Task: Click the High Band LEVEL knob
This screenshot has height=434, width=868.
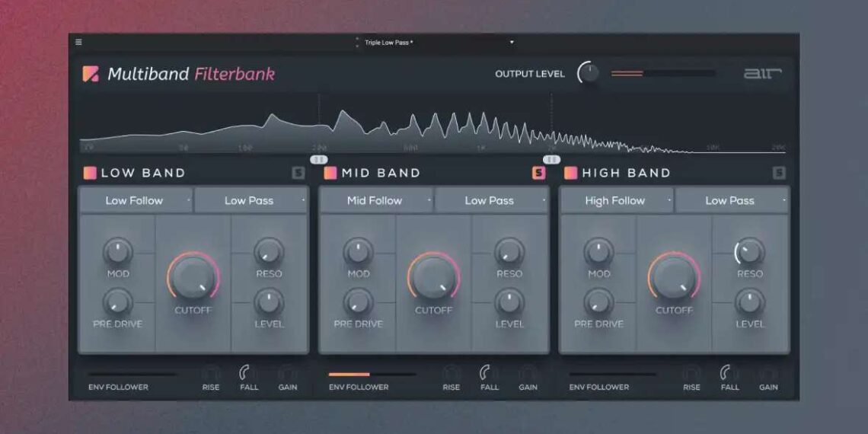Action: tap(749, 302)
